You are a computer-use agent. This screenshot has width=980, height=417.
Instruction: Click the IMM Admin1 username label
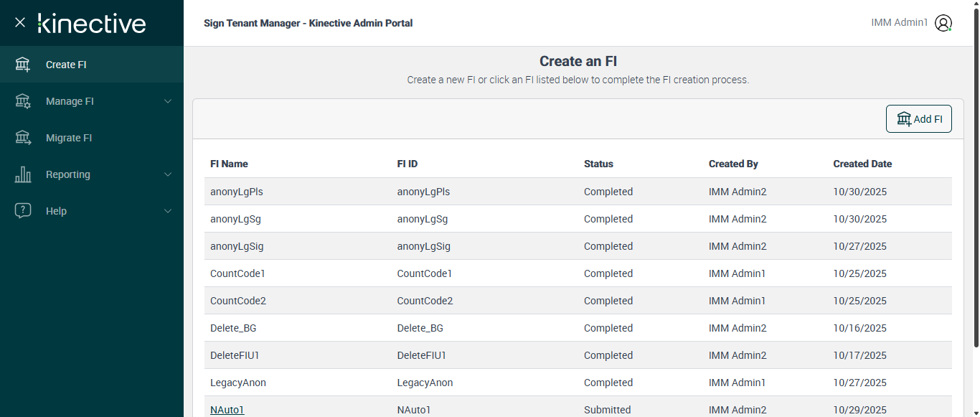pyautogui.click(x=899, y=23)
